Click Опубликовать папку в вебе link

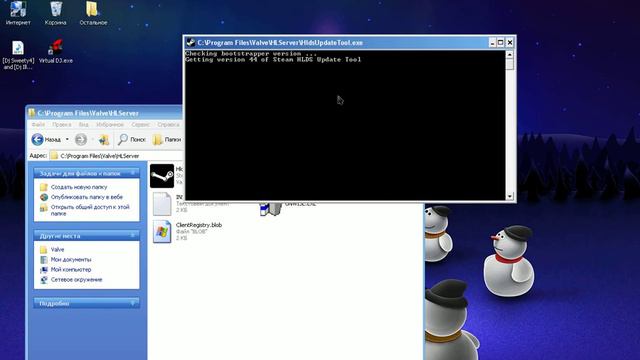[x=87, y=197]
